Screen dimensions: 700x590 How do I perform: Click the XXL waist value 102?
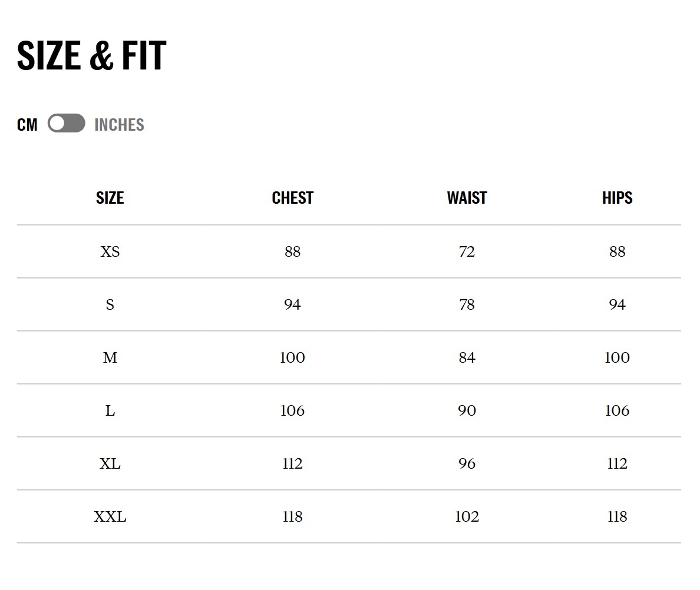click(467, 517)
